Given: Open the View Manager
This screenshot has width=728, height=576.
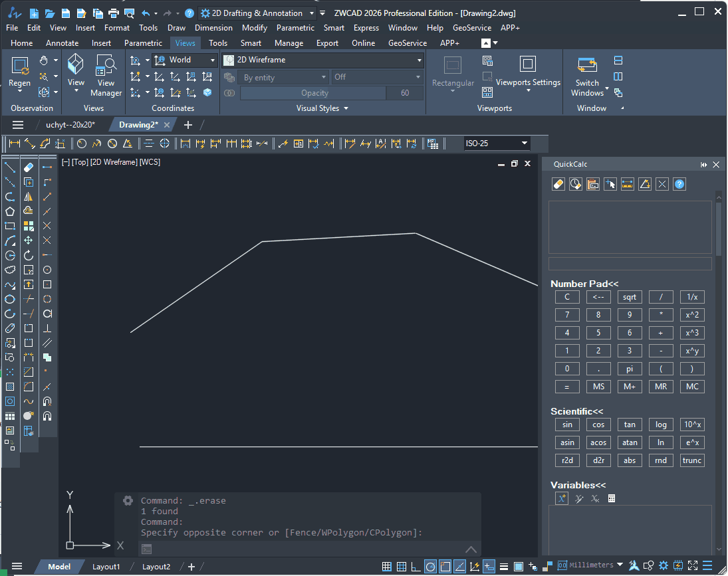Looking at the screenshot, I should [106, 75].
